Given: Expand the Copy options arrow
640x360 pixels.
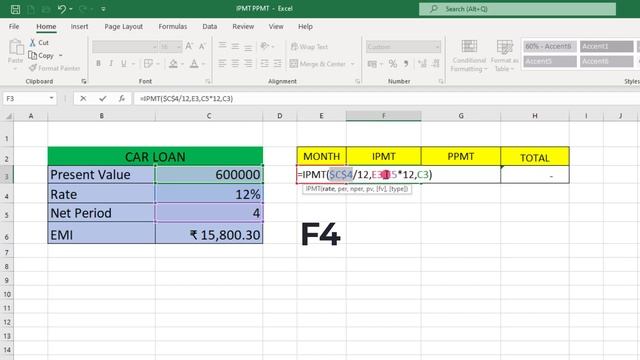Looking at the screenshot, I should pos(61,56).
